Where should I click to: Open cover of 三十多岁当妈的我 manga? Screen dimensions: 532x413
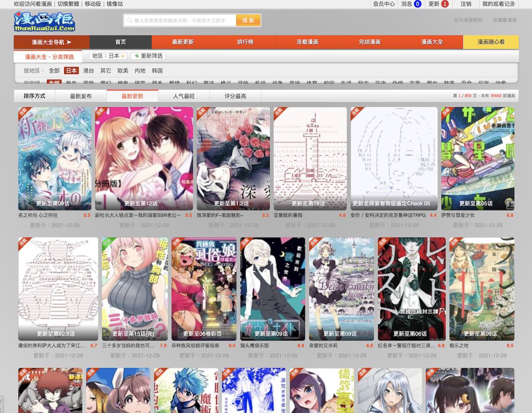[x=135, y=289]
